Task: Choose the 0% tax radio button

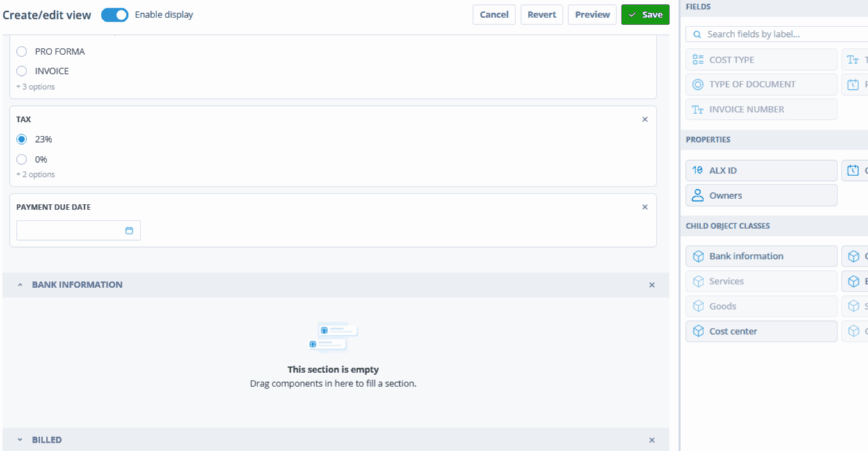Action: 22,159
